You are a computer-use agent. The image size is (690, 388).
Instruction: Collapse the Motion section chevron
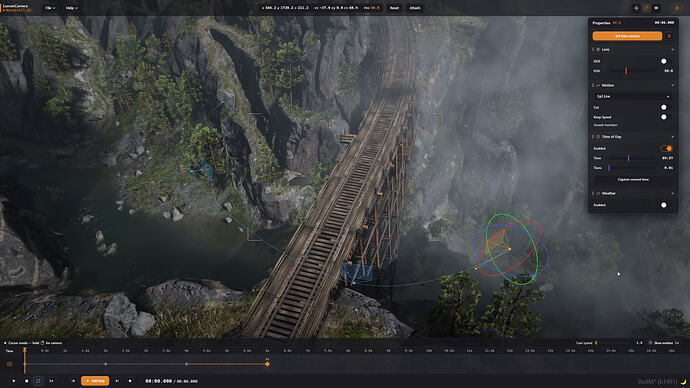pyautogui.click(x=672, y=85)
